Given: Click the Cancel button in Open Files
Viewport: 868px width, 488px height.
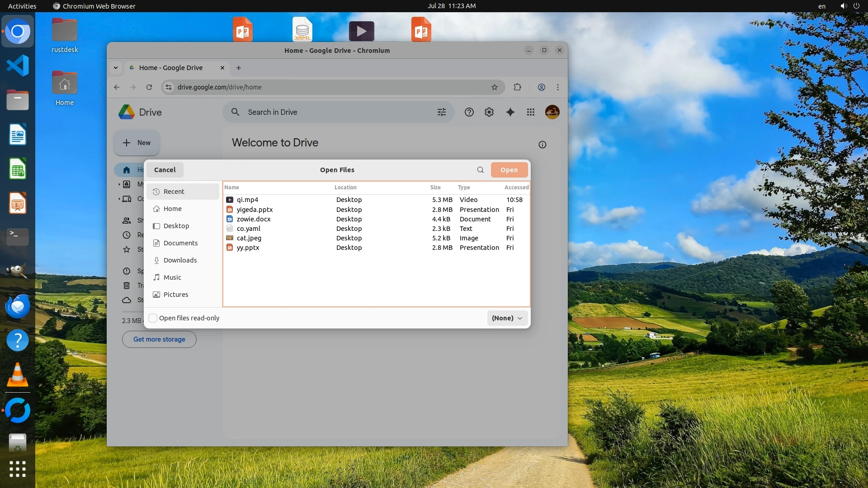Looking at the screenshot, I should 165,170.
